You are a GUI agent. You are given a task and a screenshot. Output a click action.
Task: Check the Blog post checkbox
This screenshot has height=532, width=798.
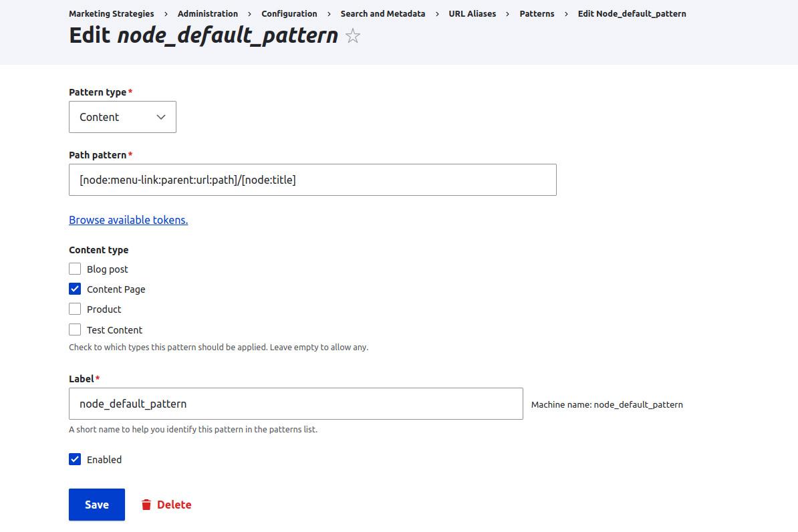(x=75, y=269)
